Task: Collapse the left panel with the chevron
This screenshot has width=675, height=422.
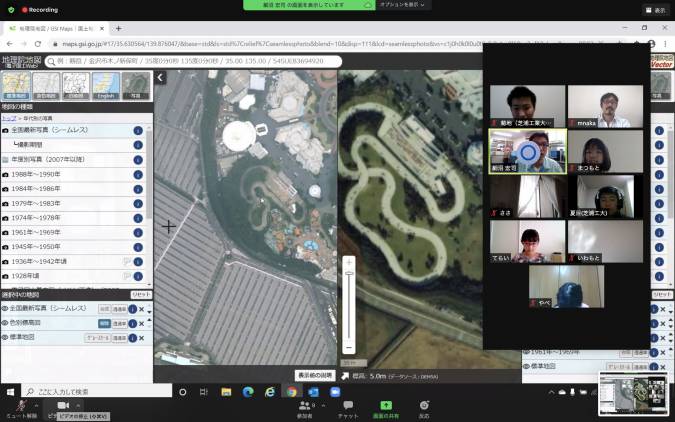Action: pos(160,78)
